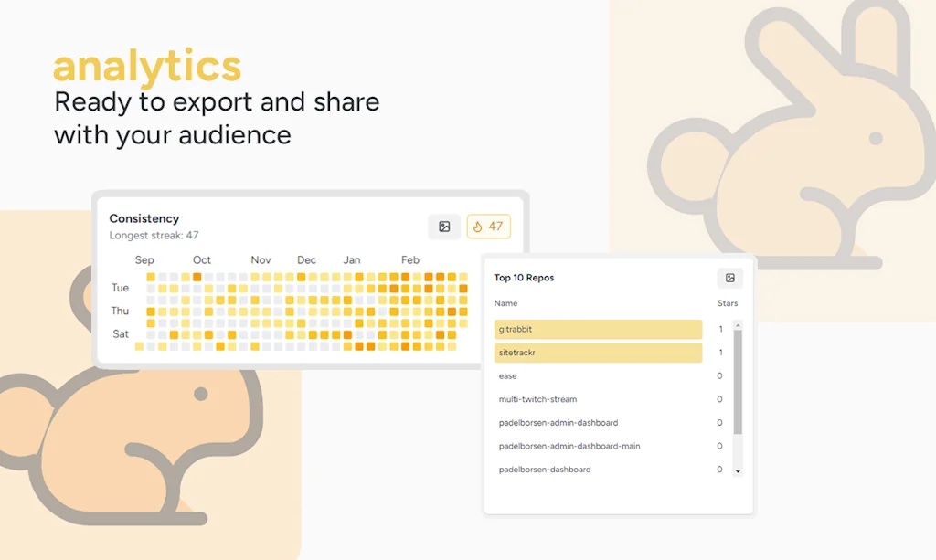The height and width of the screenshot is (560, 936).
Task: Select the Name column header
Action: [505, 303]
